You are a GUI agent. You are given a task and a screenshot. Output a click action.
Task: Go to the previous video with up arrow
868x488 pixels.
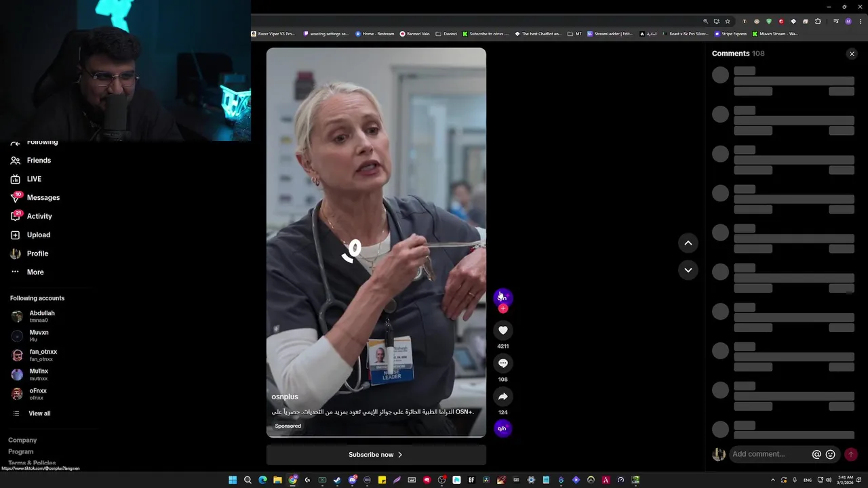pos(688,243)
